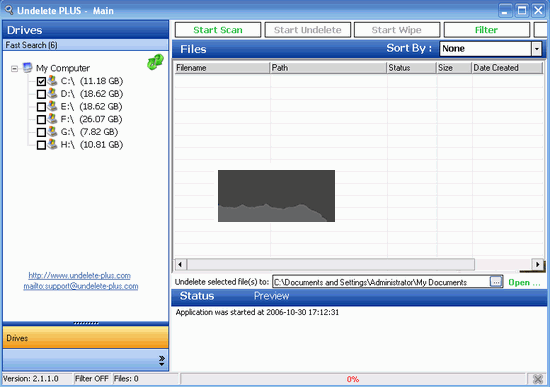Uncheck the C:\ drive checkbox
This screenshot has width=550, height=387.
41,81
